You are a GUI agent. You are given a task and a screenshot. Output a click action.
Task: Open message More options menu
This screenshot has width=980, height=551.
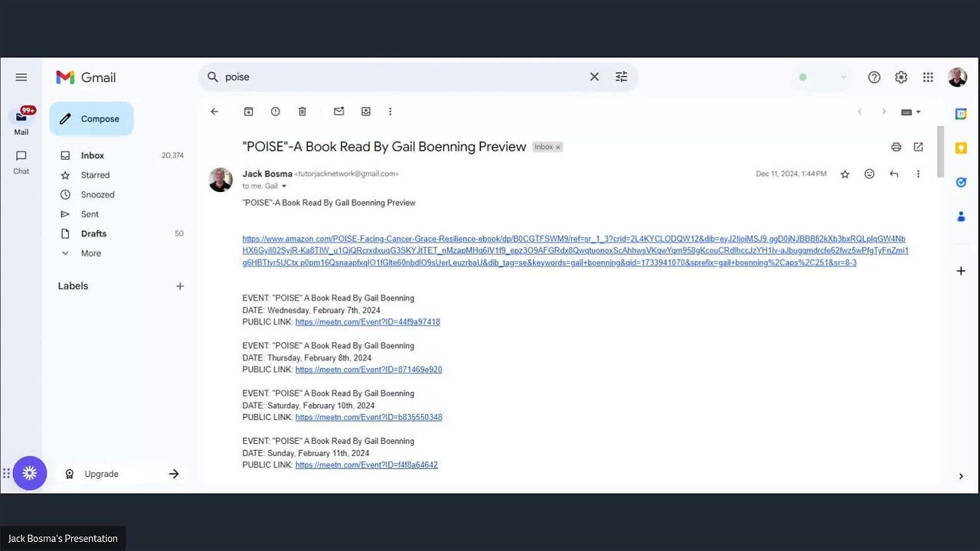pos(918,174)
